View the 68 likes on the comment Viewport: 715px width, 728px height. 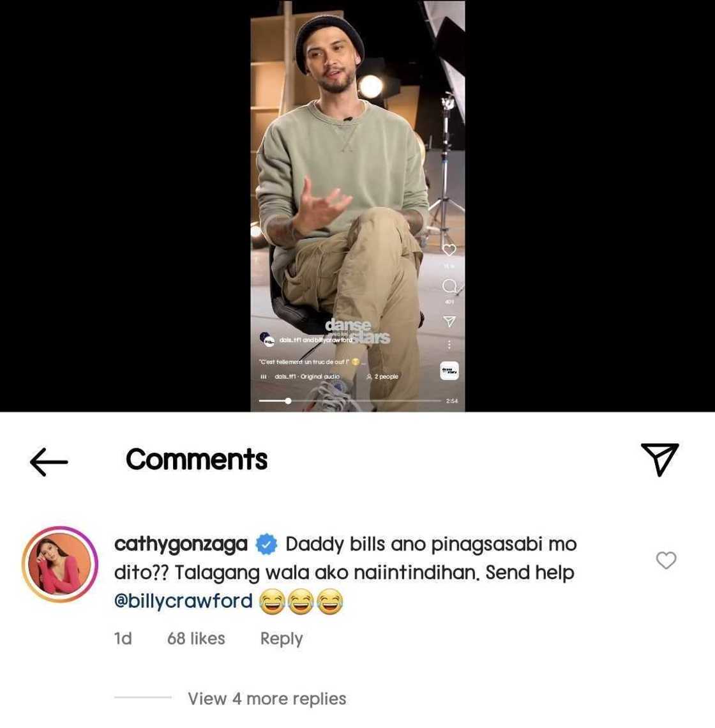point(196,638)
